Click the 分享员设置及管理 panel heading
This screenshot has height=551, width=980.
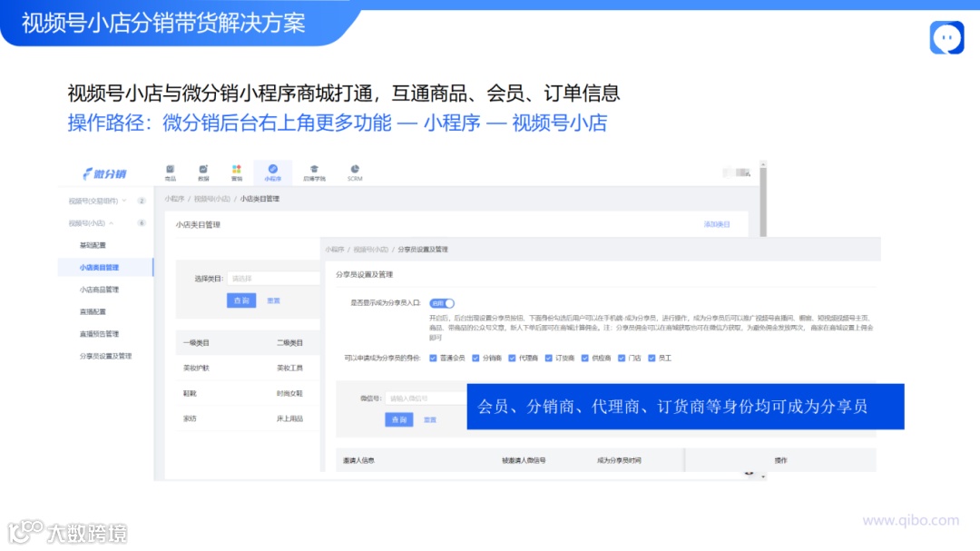click(x=365, y=274)
